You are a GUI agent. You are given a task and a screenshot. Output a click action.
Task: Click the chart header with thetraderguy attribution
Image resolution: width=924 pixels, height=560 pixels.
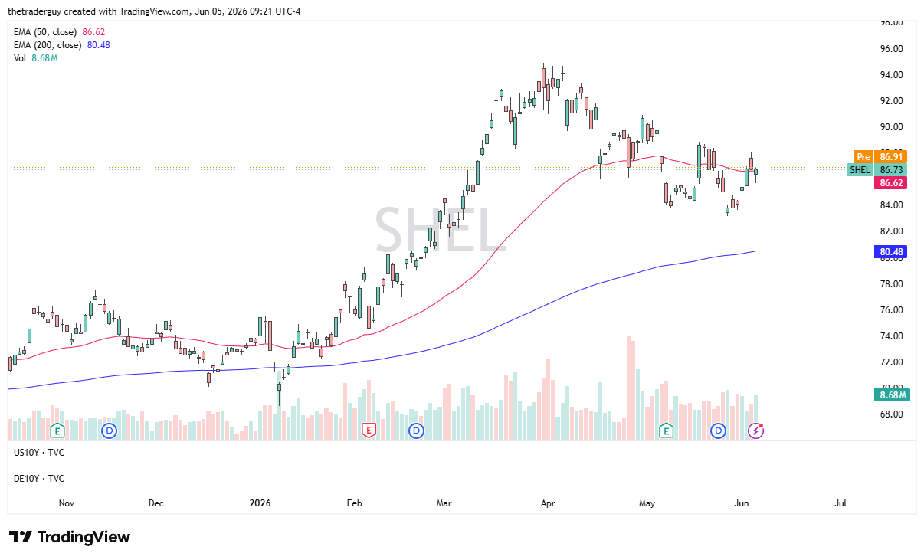[x=154, y=11]
